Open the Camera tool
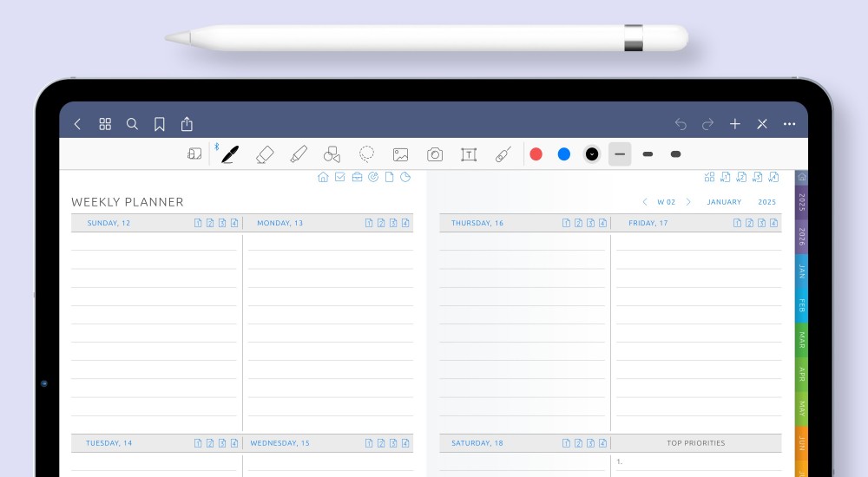The width and height of the screenshot is (868, 477). pos(435,154)
